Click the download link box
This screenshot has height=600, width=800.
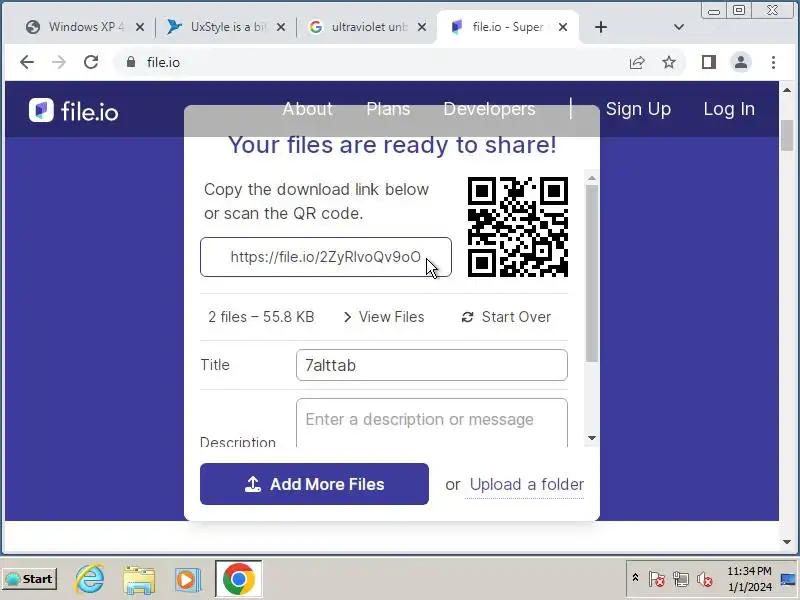[x=326, y=257]
